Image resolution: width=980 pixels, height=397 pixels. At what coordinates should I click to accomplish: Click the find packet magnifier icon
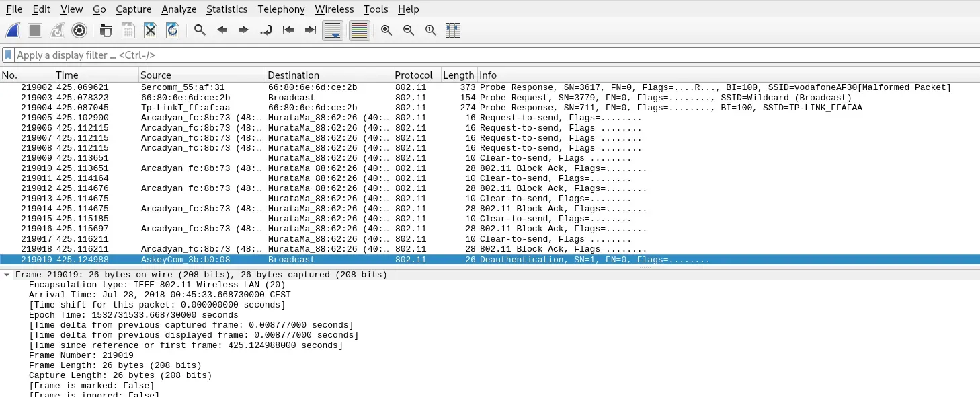click(x=200, y=30)
